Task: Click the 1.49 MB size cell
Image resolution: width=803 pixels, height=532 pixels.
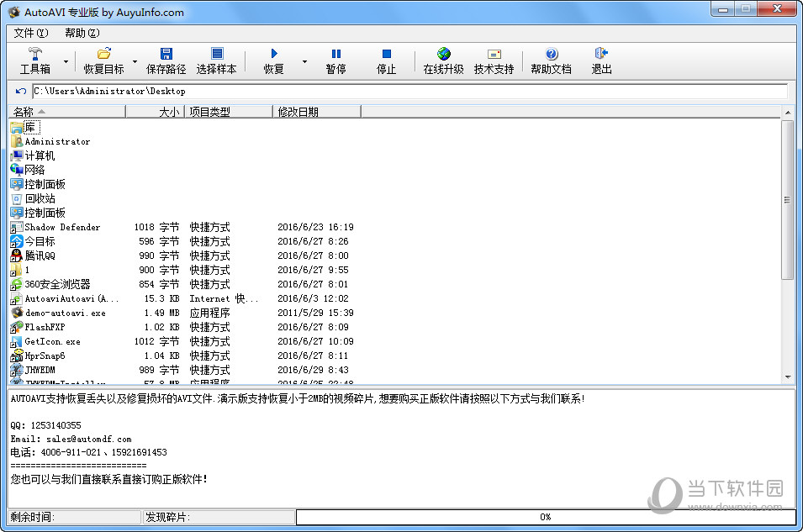Action: [161, 313]
